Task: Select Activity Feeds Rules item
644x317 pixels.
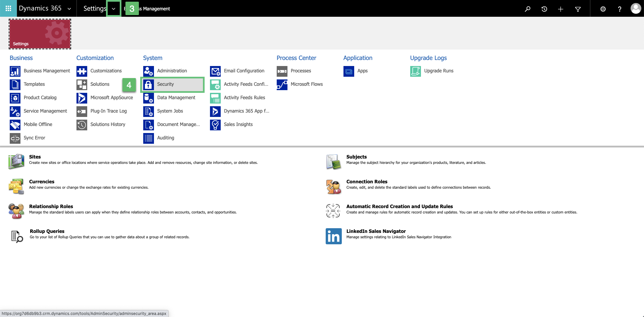Action: [x=245, y=98]
